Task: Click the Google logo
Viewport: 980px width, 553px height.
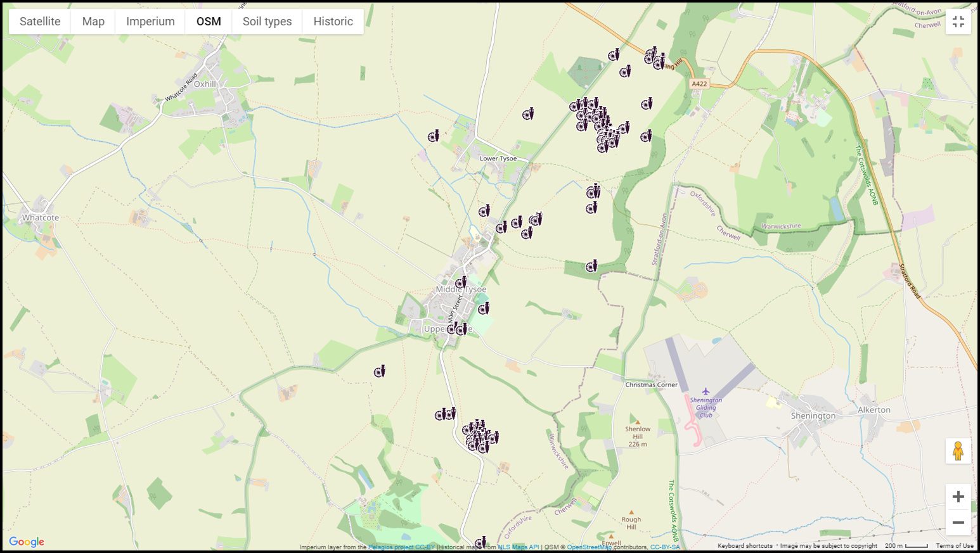Action: 27,542
